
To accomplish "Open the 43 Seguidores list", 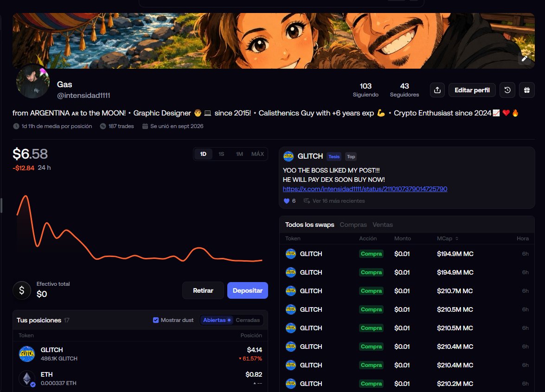I will tap(404, 90).
